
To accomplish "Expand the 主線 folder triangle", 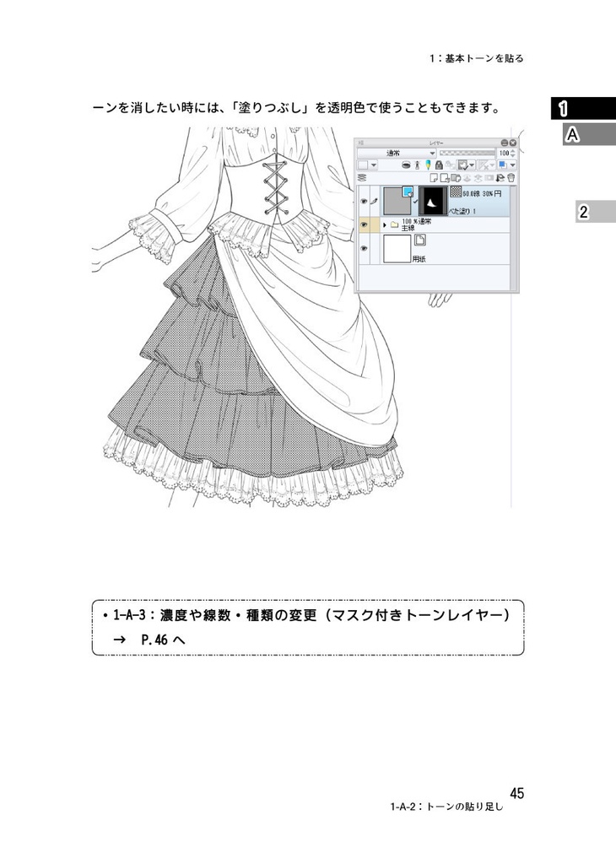I will (385, 224).
